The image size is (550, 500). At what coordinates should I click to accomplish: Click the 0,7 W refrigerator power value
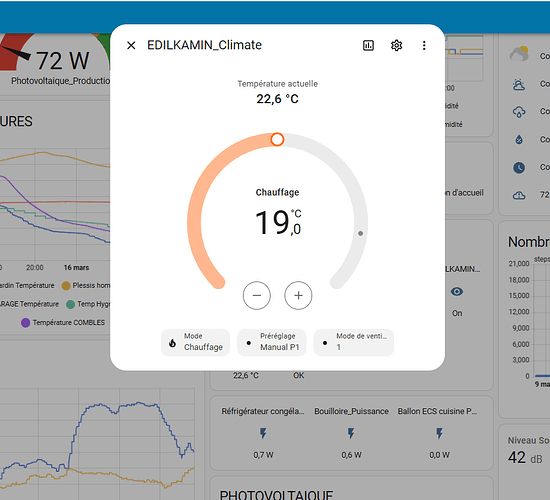263,455
